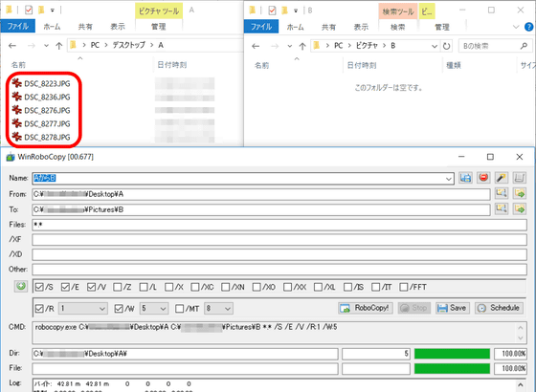Image resolution: width=536 pixels, height=392 pixels.
Task: Open the 管理 tab in window A
Action: coord(159,27)
